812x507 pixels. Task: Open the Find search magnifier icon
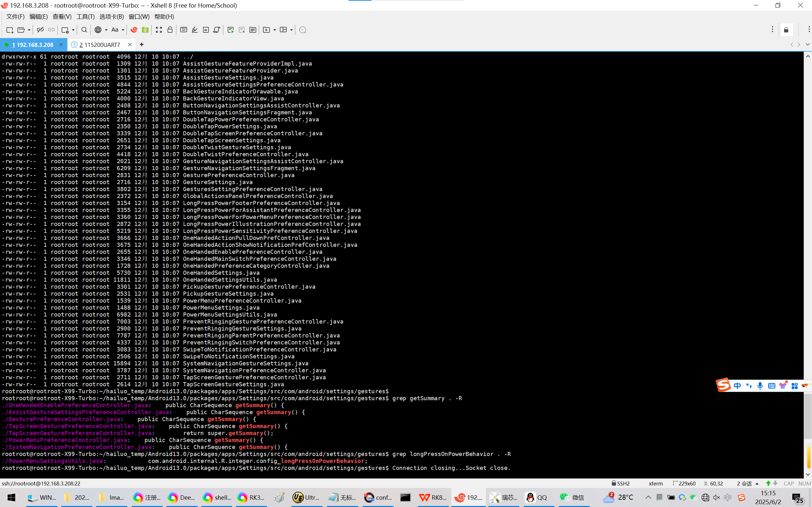pyautogui.click(x=84, y=30)
